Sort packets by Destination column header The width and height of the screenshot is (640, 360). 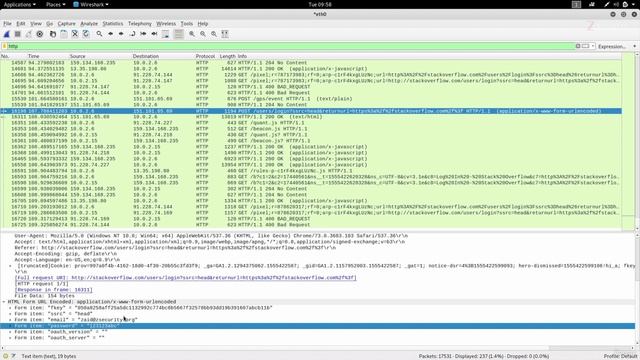click(x=146, y=56)
